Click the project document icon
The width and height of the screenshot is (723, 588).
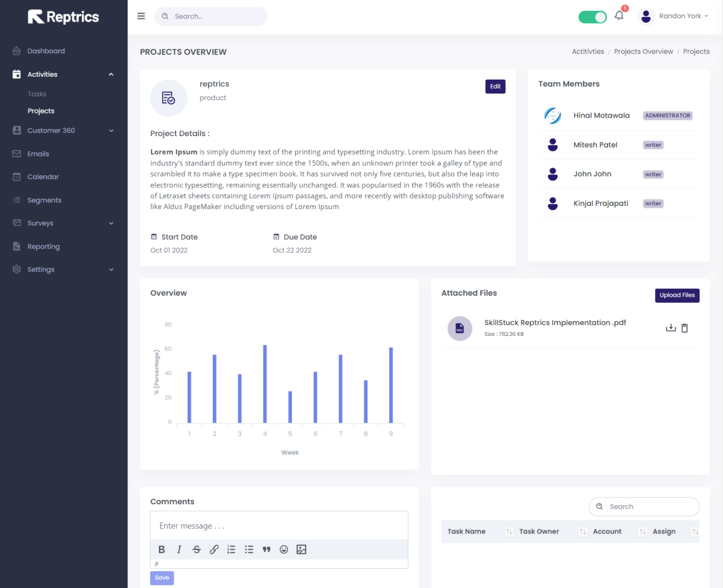pyautogui.click(x=169, y=98)
